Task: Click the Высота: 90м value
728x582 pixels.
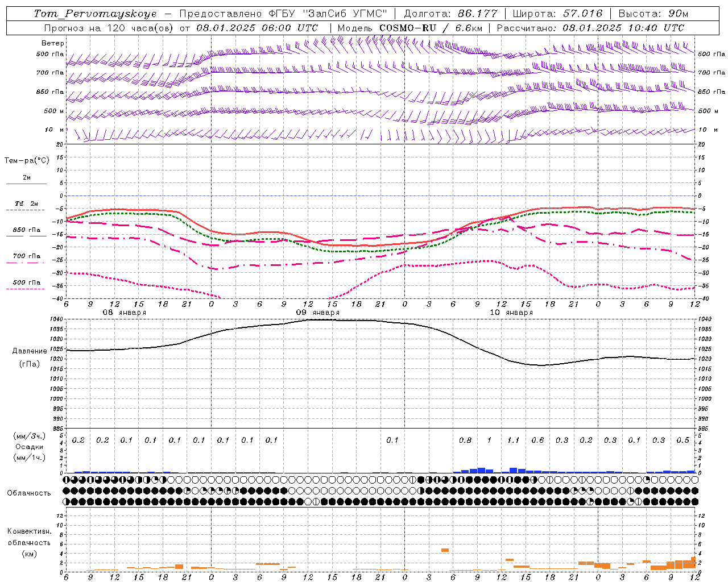Action: coord(653,14)
